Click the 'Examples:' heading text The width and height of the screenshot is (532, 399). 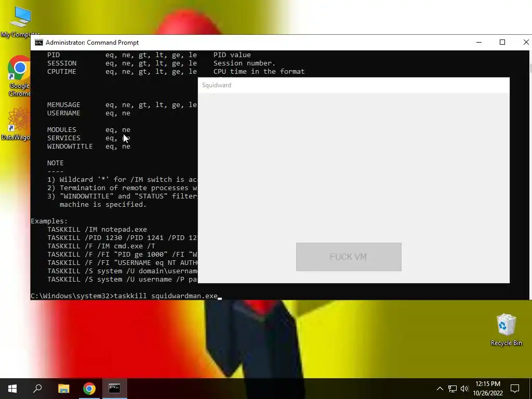49,221
